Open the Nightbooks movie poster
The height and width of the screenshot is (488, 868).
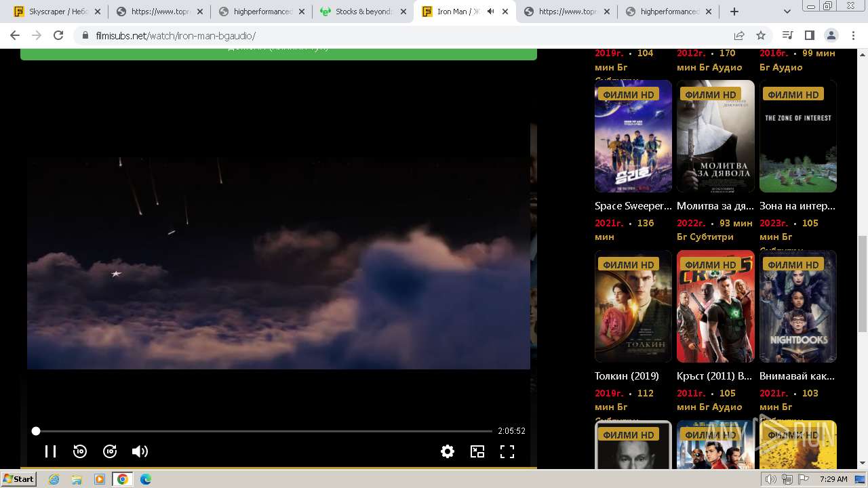[798, 306]
